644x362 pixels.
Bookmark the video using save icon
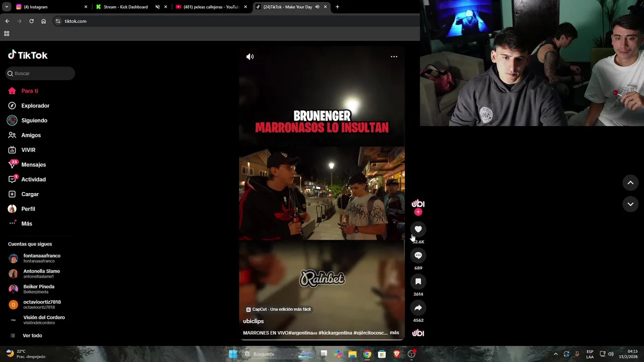pos(418,282)
